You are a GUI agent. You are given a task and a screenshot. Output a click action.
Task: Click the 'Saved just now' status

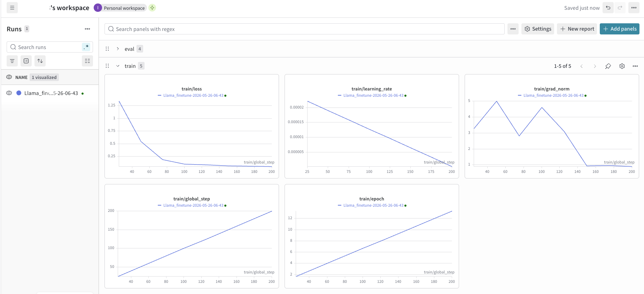(x=582, y=8)
